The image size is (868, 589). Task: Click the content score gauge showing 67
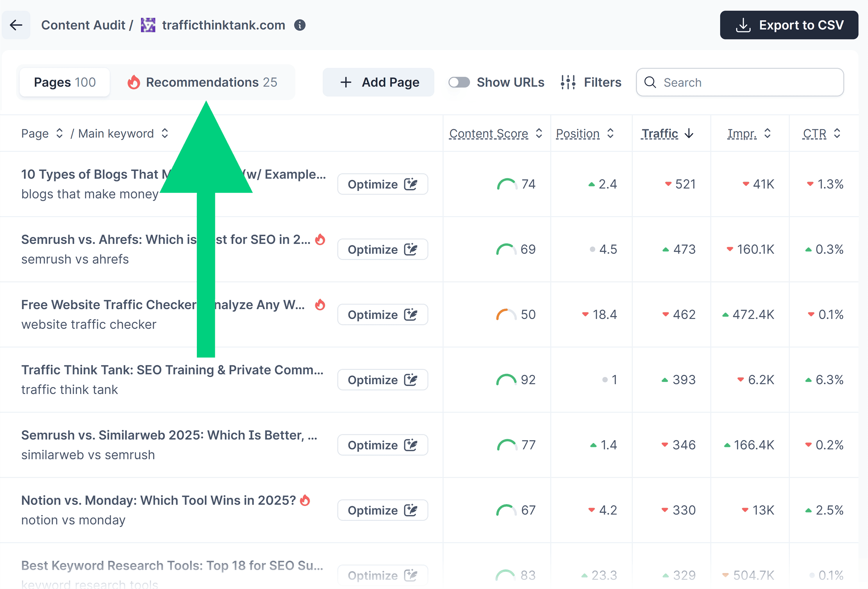[506, 510]
